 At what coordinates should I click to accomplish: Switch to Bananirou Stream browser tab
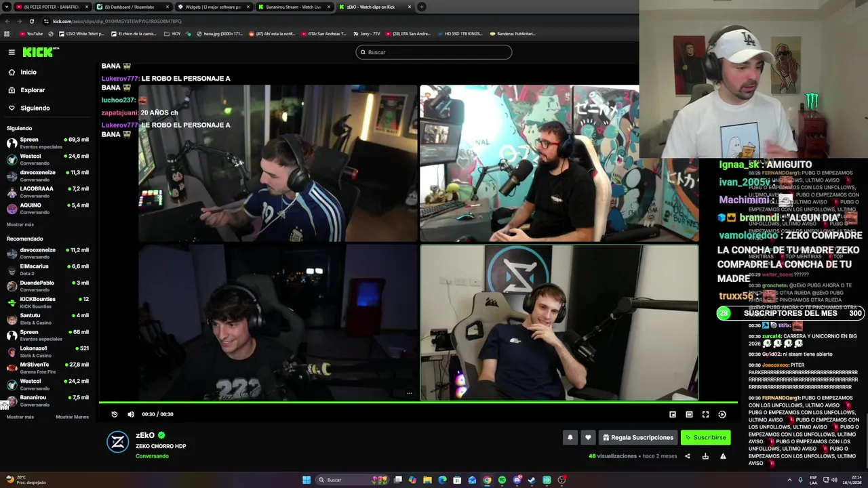(x=295, y=7)
